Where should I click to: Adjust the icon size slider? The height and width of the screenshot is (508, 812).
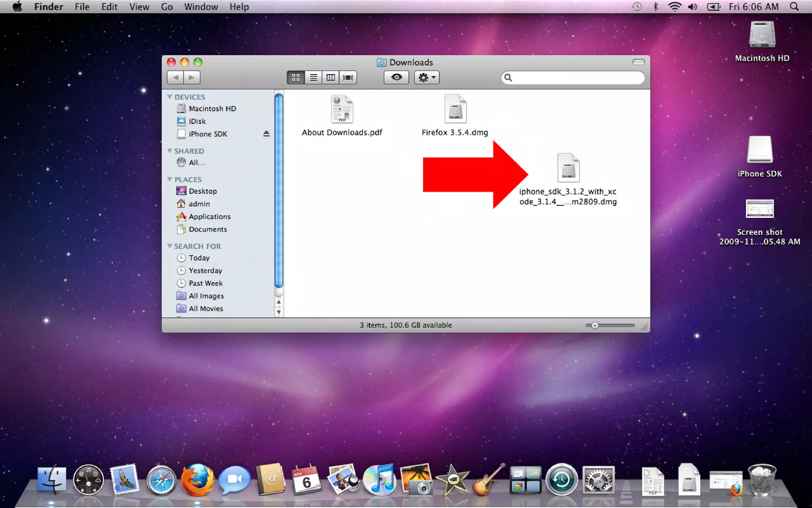click(594, 325)
